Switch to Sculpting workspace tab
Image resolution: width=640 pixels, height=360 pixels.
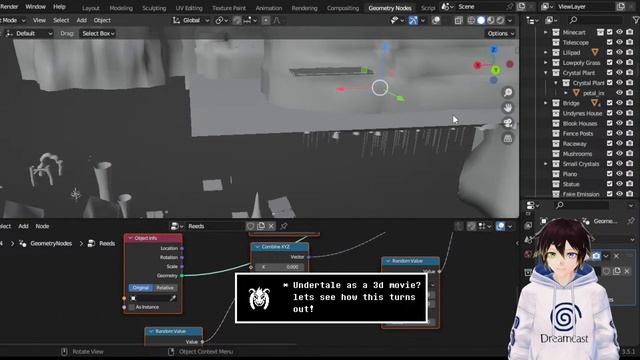154,8
